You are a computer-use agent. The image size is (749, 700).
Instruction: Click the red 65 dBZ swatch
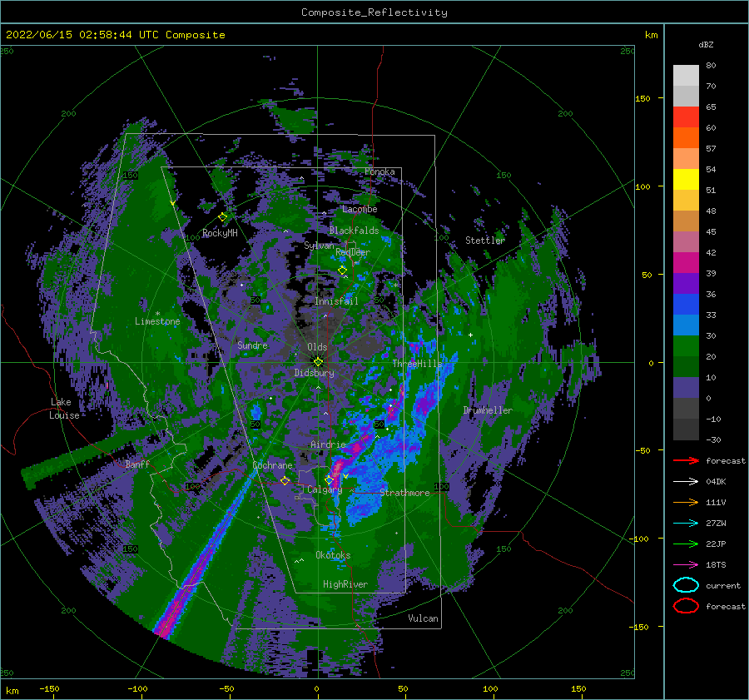(x=686, y=117)
